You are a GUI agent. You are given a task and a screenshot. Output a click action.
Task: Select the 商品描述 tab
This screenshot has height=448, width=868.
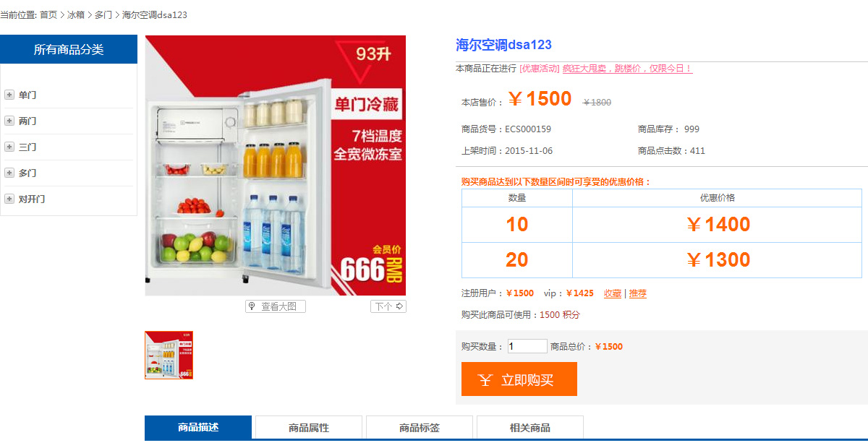[198, 427]
